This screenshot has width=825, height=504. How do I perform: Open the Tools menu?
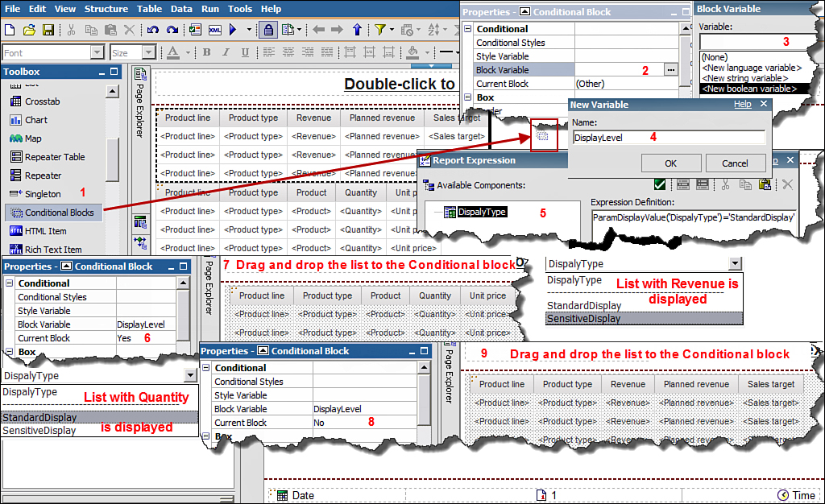click(x=240, y=9)
